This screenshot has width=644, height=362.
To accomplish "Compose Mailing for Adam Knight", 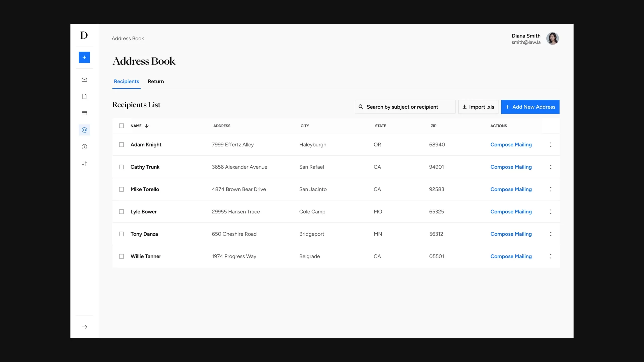I will tap(511, 145).
